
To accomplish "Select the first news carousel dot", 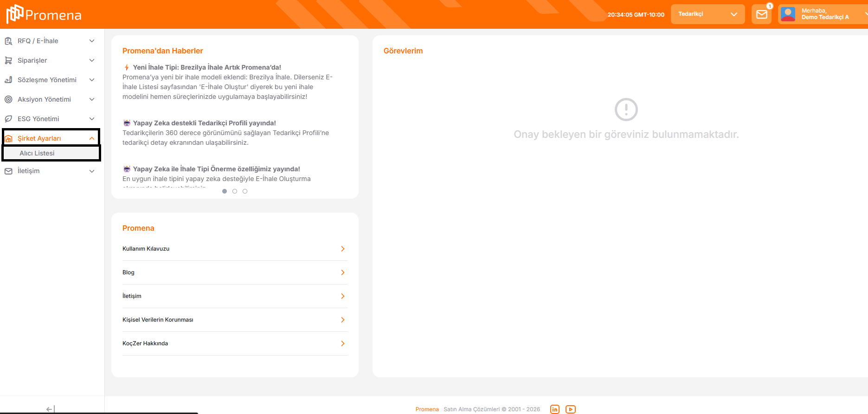I will point(225,191).
